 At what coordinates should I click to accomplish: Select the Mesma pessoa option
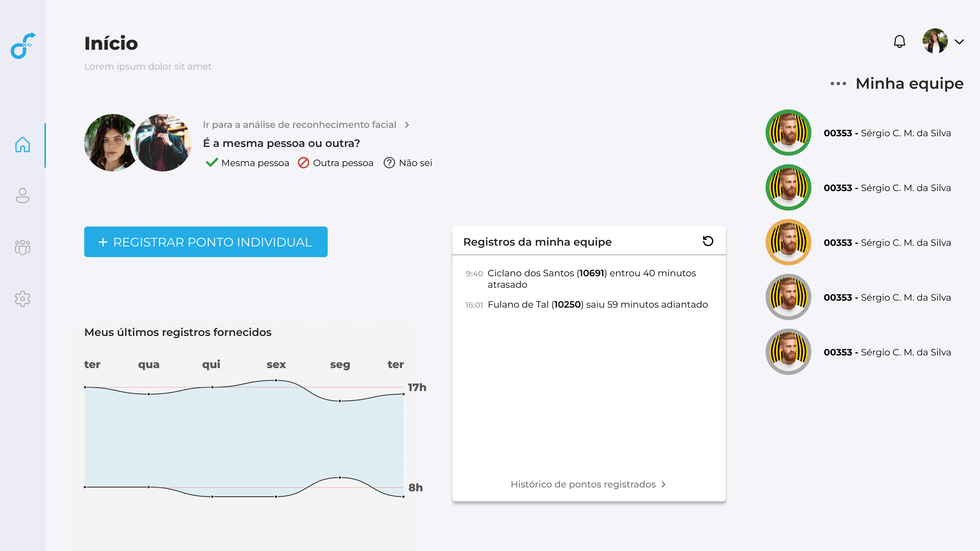point(247,163)
